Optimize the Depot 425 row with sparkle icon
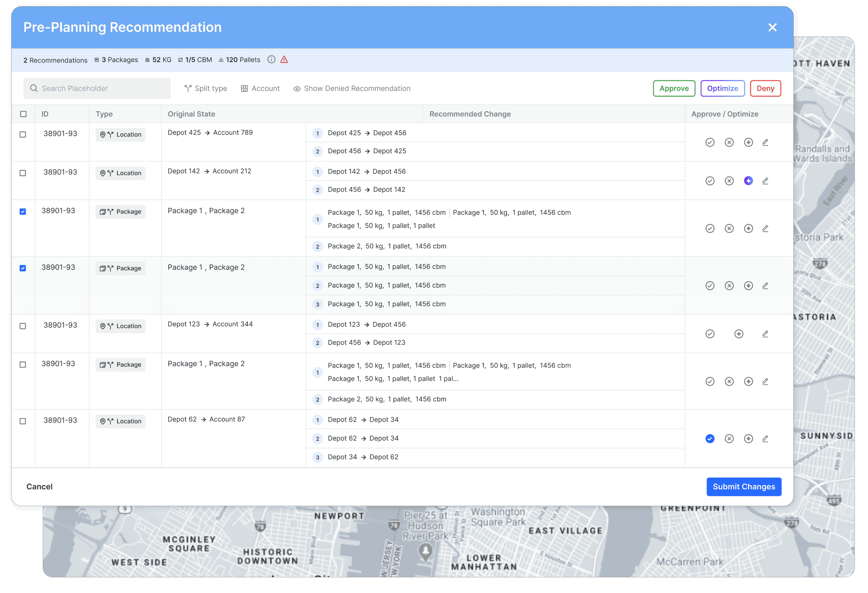868x593 pixels. click(748, 142)
